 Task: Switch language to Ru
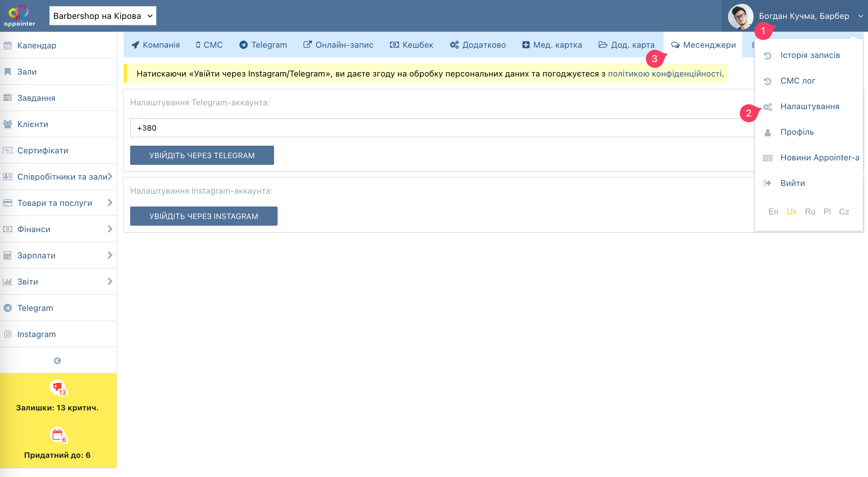[x=810, y=212]
